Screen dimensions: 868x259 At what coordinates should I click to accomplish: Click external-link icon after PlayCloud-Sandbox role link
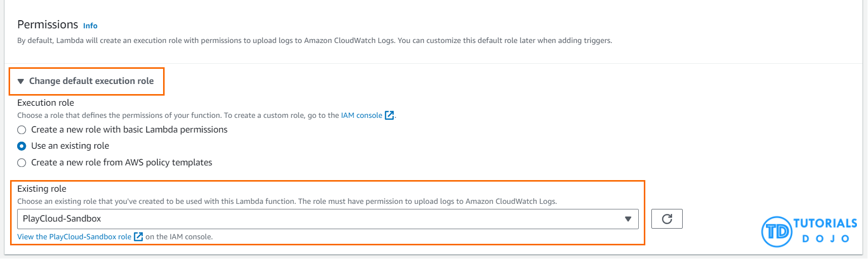pos(138,237)
